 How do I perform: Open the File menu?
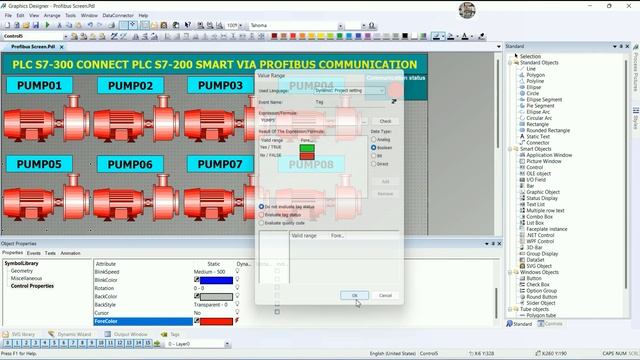[8, 16]
